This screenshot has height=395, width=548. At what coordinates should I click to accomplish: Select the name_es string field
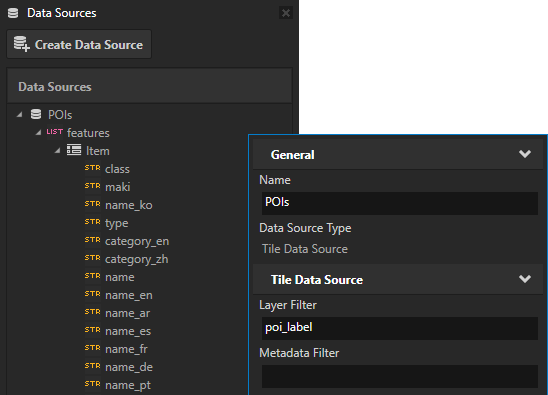pos(128,331)
